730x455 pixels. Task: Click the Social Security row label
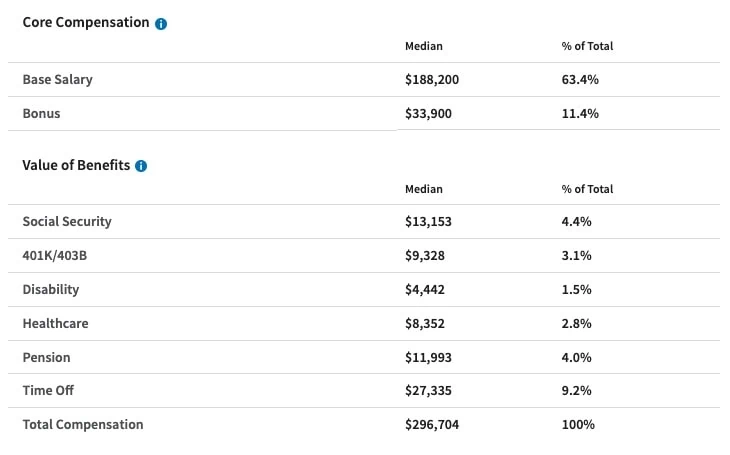tap(67, 222)
